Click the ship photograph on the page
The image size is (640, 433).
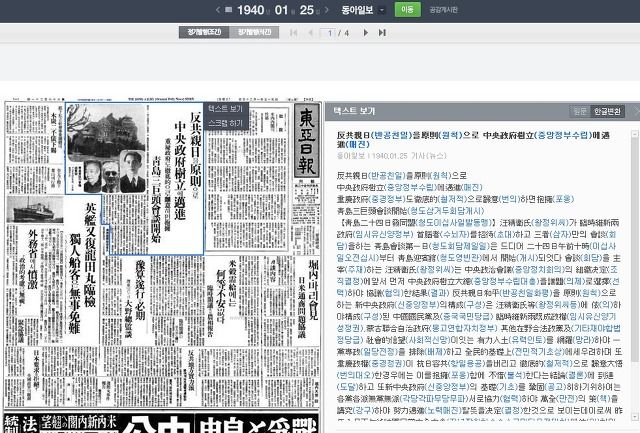click(34, 209)
